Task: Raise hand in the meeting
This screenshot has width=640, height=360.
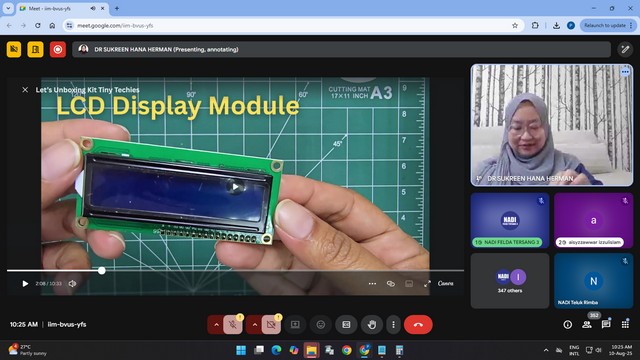Action: click(371, 324)
